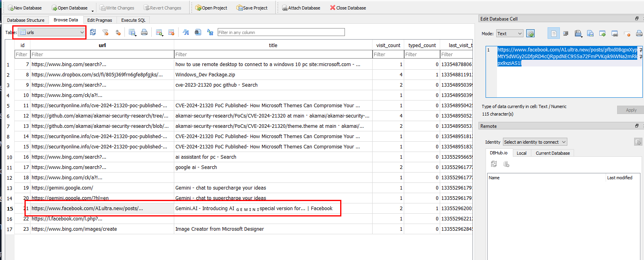Insert a new record in table
This screenshot has height=260, width=644.
(159, 32)
